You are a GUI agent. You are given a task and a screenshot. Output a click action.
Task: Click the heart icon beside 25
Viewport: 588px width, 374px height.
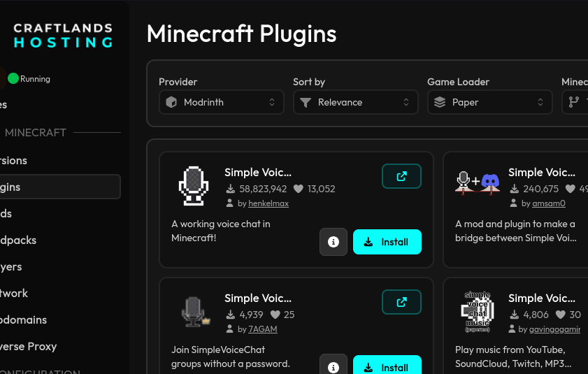pyautogui.click(x=275, y=315)
